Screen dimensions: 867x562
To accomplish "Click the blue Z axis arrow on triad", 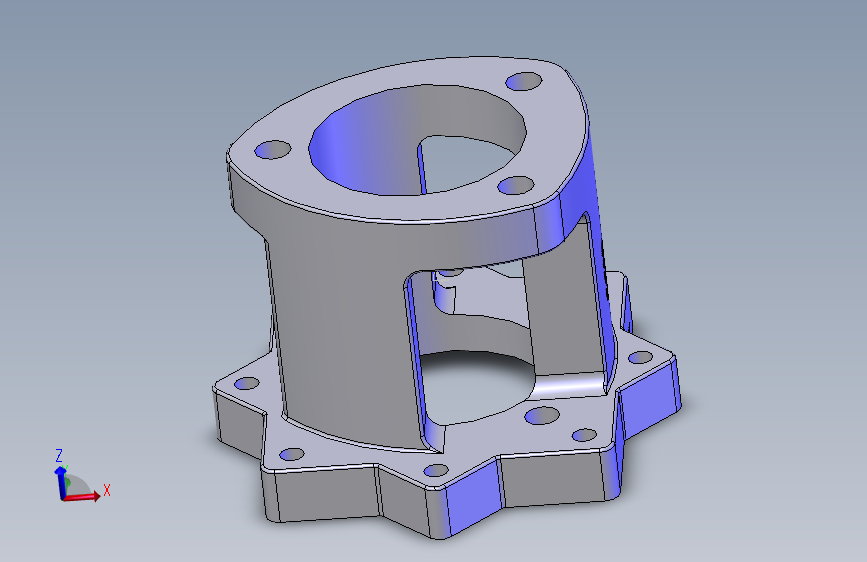I will 60,482.
